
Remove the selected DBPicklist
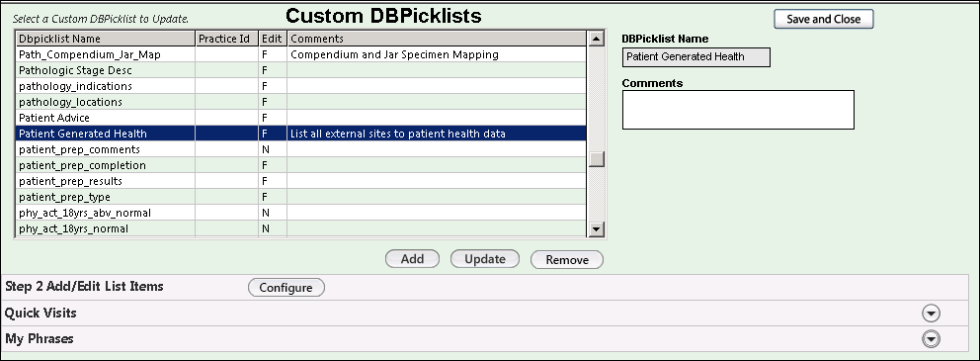(x=567, y=260)
